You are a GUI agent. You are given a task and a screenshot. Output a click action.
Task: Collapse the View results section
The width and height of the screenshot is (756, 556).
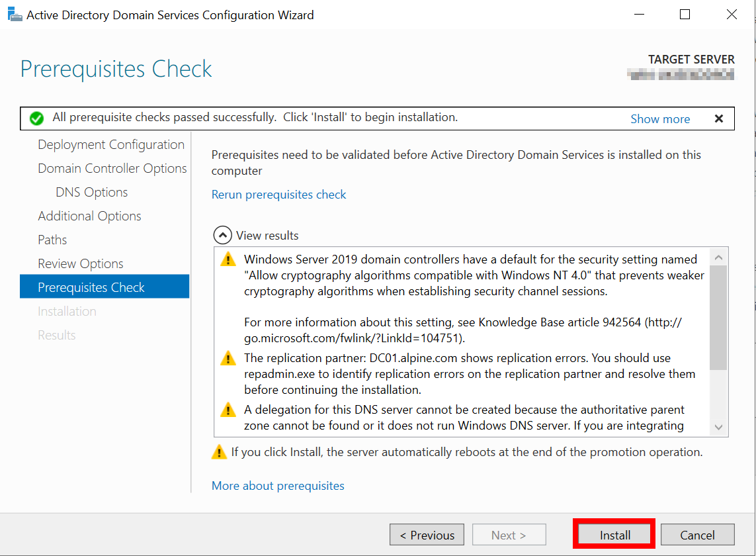click(222, 236)
